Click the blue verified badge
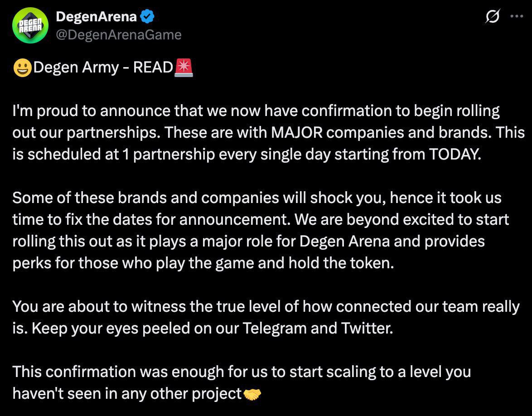 pyautogui.click(x=147, y=17)
